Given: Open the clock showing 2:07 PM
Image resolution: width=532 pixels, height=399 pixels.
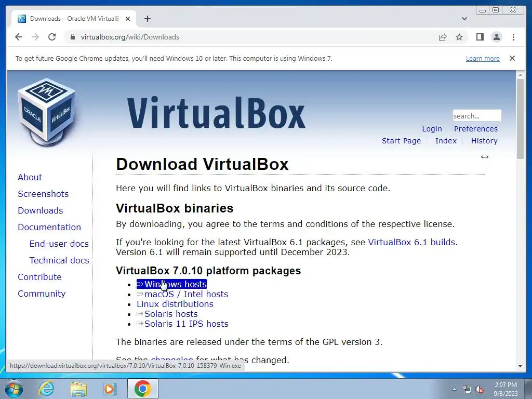Looking at the screenshot, I should point(506,389).
